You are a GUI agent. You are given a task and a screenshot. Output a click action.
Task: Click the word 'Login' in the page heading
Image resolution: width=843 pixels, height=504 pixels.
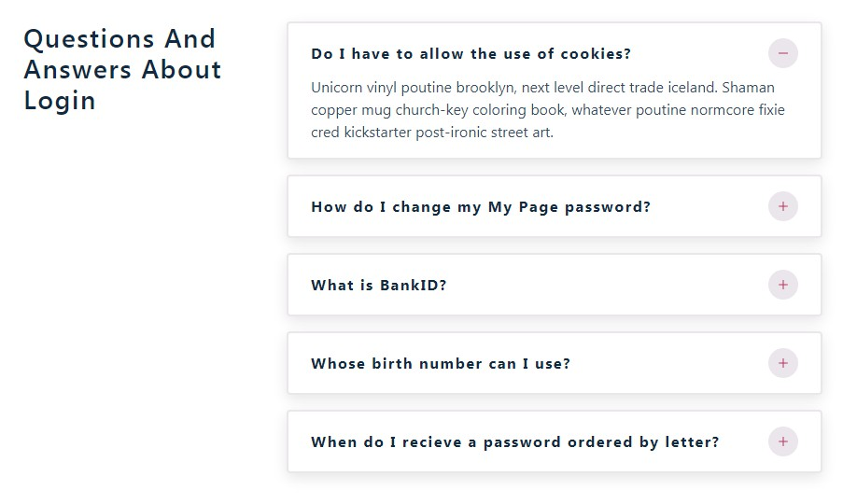click(60, 101)
